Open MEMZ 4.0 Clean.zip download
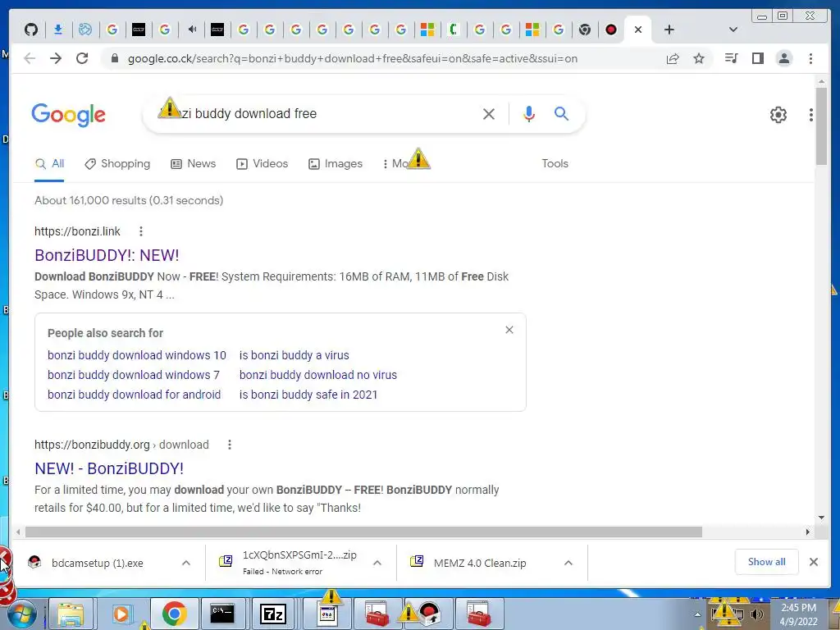The image size is (840, 630). [468, 563]
